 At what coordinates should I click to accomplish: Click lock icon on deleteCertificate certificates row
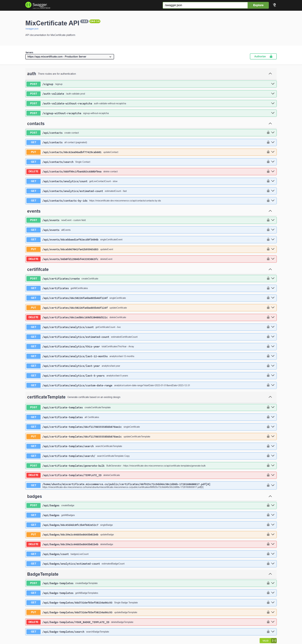click(268, 317)
